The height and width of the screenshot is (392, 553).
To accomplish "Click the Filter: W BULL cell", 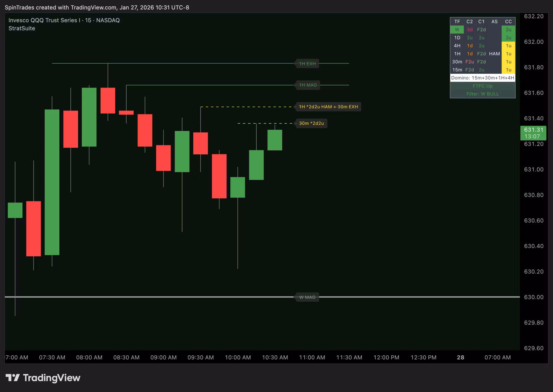I will [x=482, y=94].
